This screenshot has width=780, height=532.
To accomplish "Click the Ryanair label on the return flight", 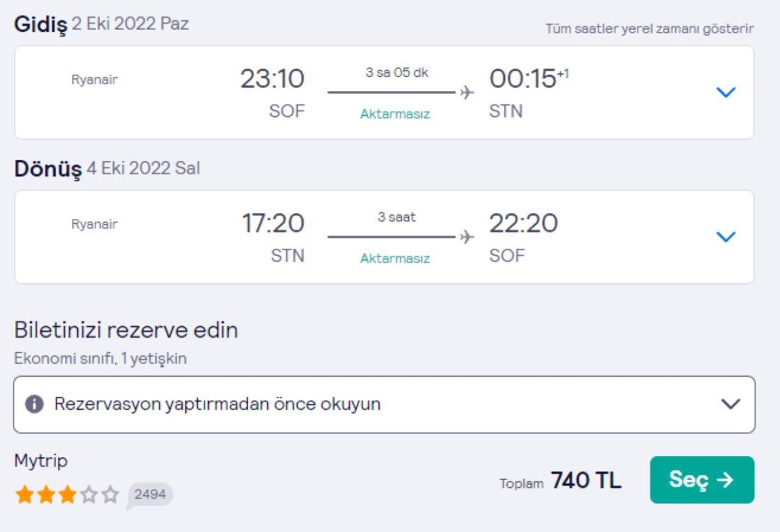I will point(94,225).
